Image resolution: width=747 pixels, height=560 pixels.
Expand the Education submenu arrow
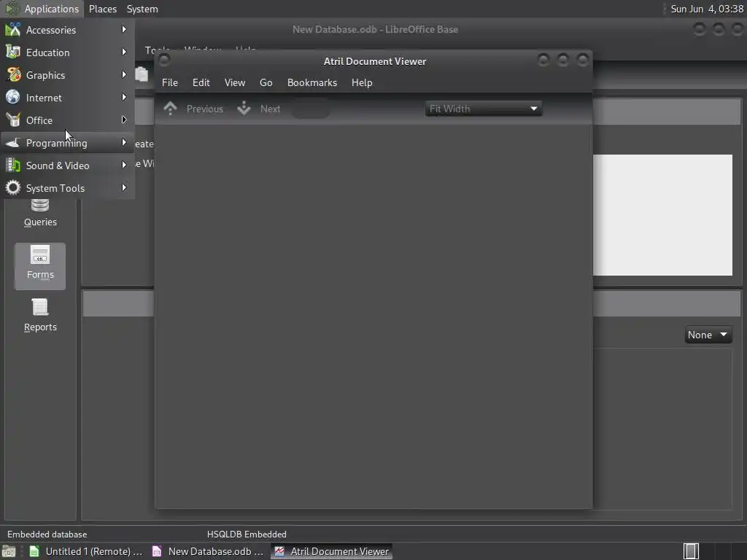[124, 52]
